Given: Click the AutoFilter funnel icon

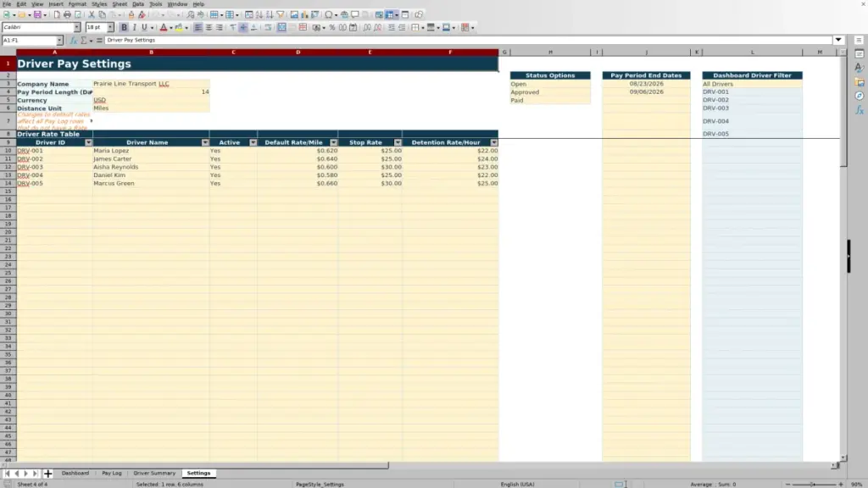Looking at the screenshot, I should (x=280, y=14).
